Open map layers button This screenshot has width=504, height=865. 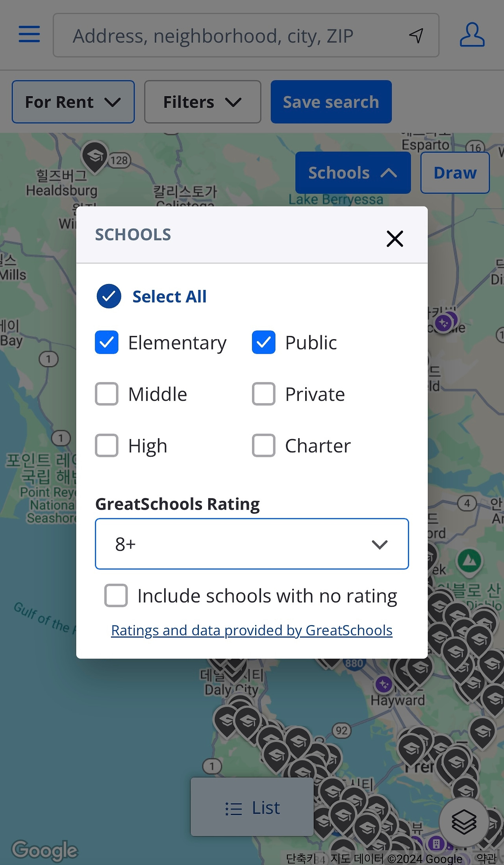click(x=464, y=822)
